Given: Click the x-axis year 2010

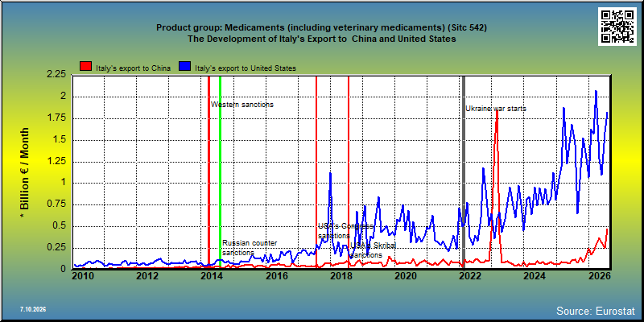Looking at the screenshot, I should (x=81, y=276).
